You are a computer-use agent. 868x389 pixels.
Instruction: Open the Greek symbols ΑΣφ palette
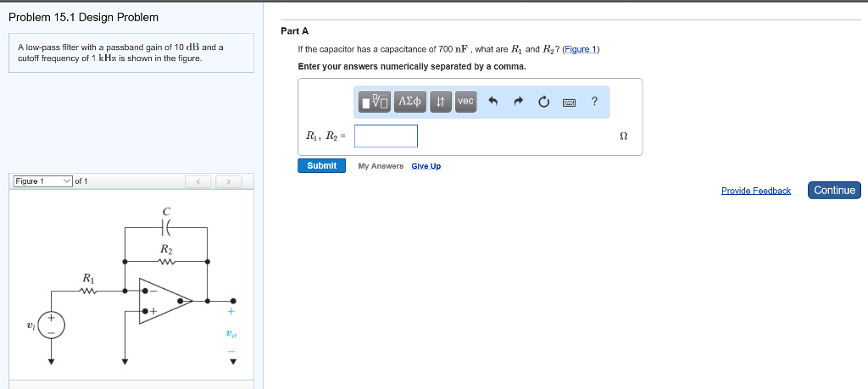[x=411, y=102]
